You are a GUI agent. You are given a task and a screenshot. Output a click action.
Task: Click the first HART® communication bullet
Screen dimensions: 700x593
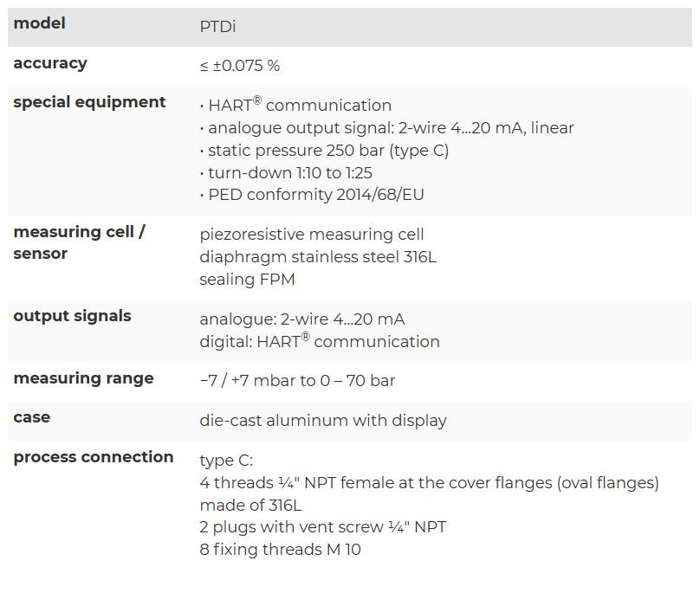click(x=296, y=106)
